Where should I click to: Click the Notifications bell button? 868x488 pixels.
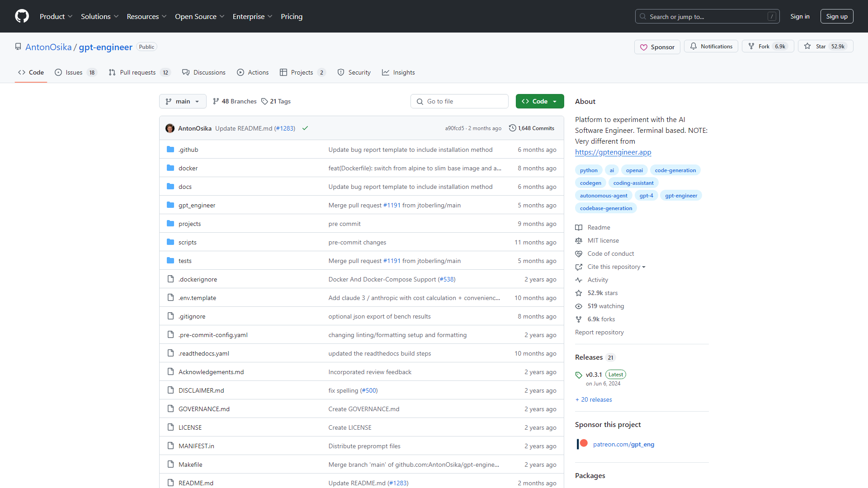(711, 47)
